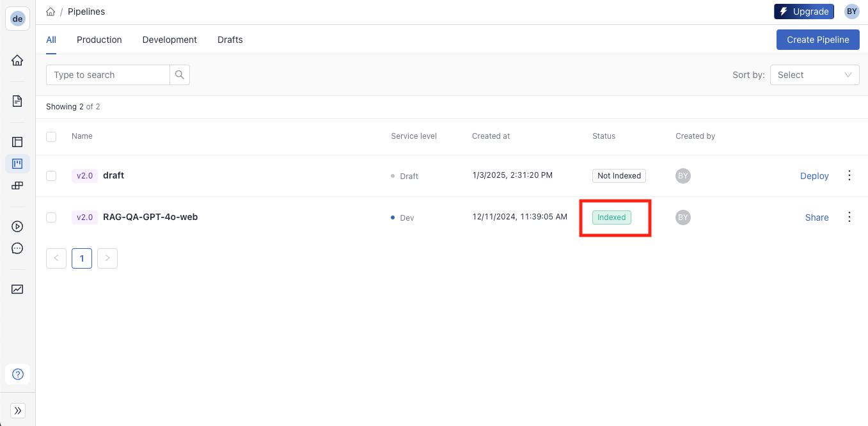
Task: Switch to the Drafts tab
Action: 230,40
